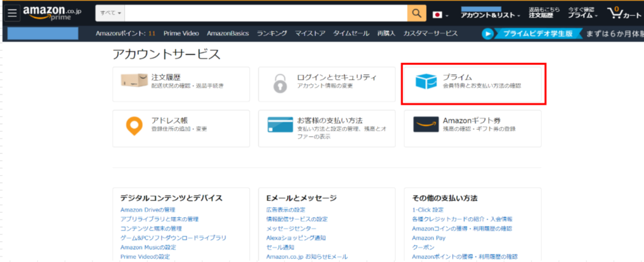Screen dimensions: 644x262
Task: Click the その他の支払い方法 section heading
Action: pos(445,198)
